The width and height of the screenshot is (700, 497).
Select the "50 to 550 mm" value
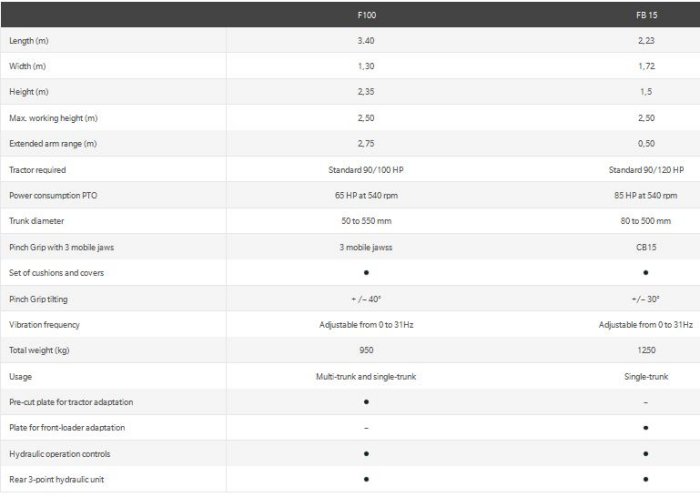pos(366,221)
